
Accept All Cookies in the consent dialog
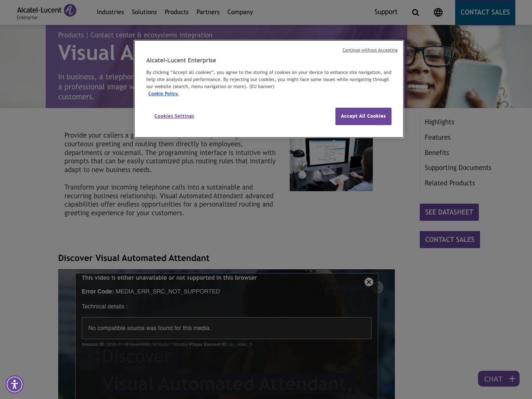(363, 116)
